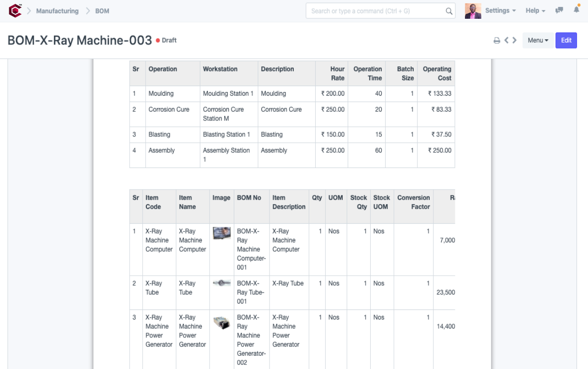Viewport: 588px width, 369px height.
Task: Click the print icon
Action: tap(496, 40)
